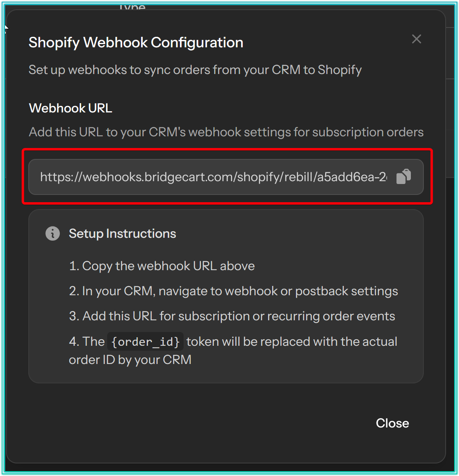This screenshot has width=459, height=476.
Task: Click the word 'Shopify' ending the subtitle
Action: coord(339,70)
